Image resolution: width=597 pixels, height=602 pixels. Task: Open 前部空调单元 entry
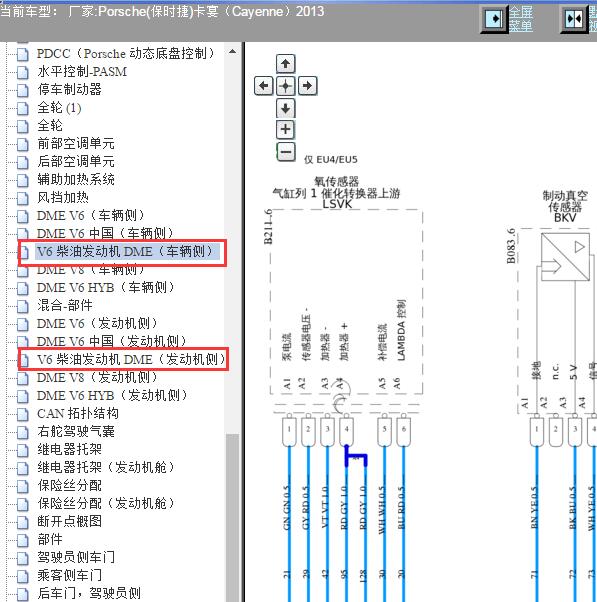click(x=76, y=143)
